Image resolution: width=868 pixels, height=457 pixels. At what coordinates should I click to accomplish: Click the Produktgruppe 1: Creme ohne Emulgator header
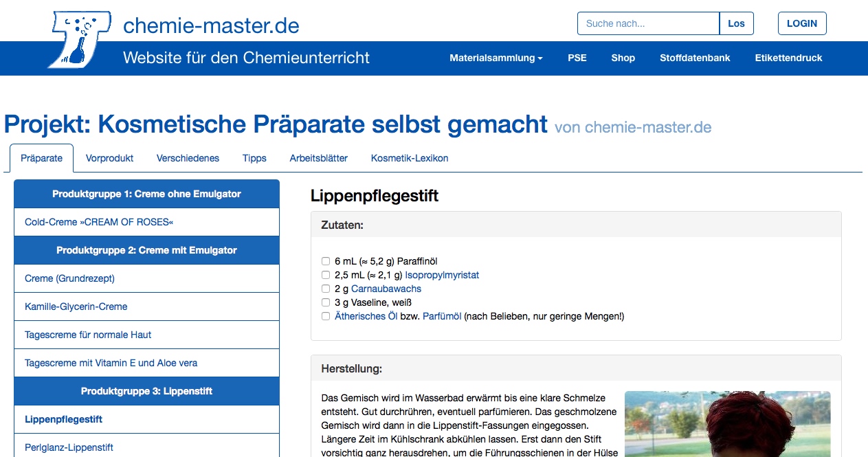pyautogui.click(x=146, y=194)
